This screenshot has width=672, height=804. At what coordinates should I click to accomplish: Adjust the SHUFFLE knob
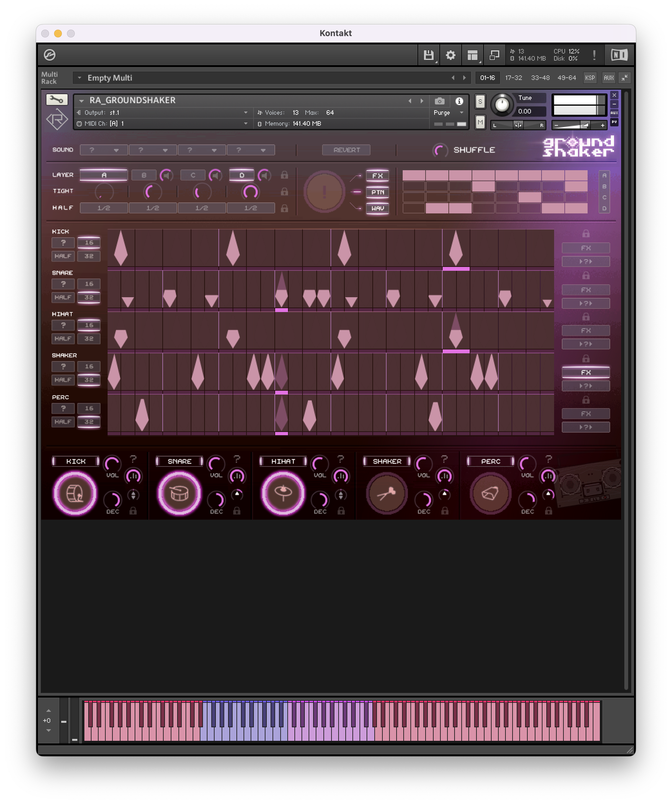coord(440,150)
